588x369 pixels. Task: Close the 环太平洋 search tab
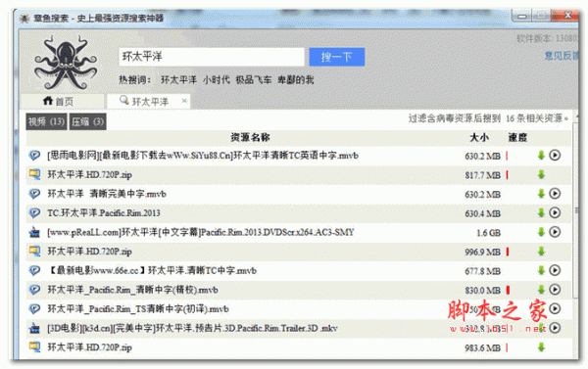click(184, 101)
